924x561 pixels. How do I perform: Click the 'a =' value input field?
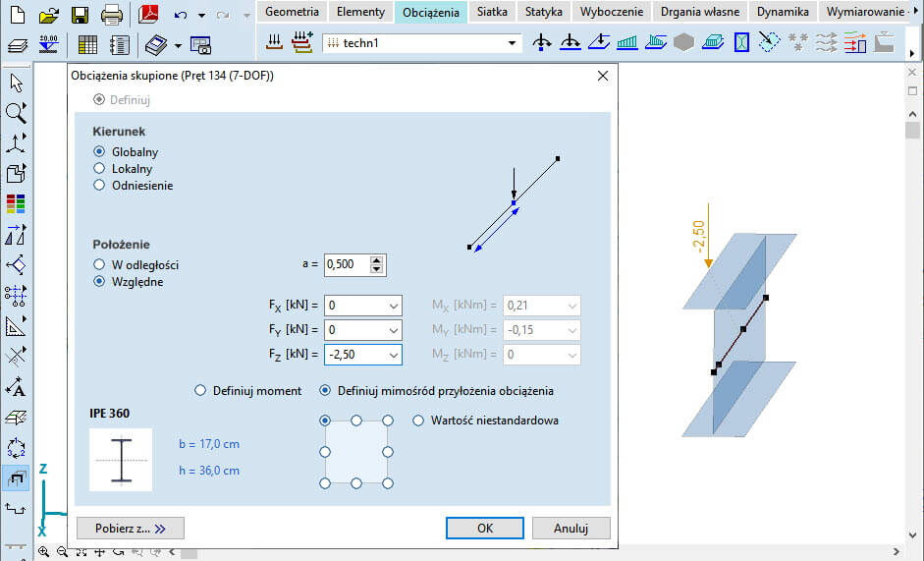click(x=347, y=264)
